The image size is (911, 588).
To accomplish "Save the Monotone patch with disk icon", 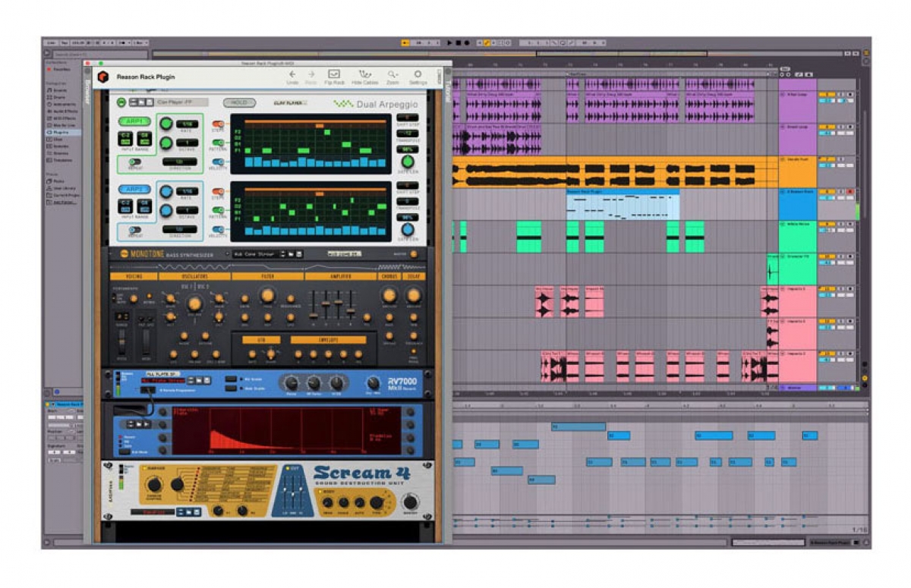I will click(x=299, y=254).
